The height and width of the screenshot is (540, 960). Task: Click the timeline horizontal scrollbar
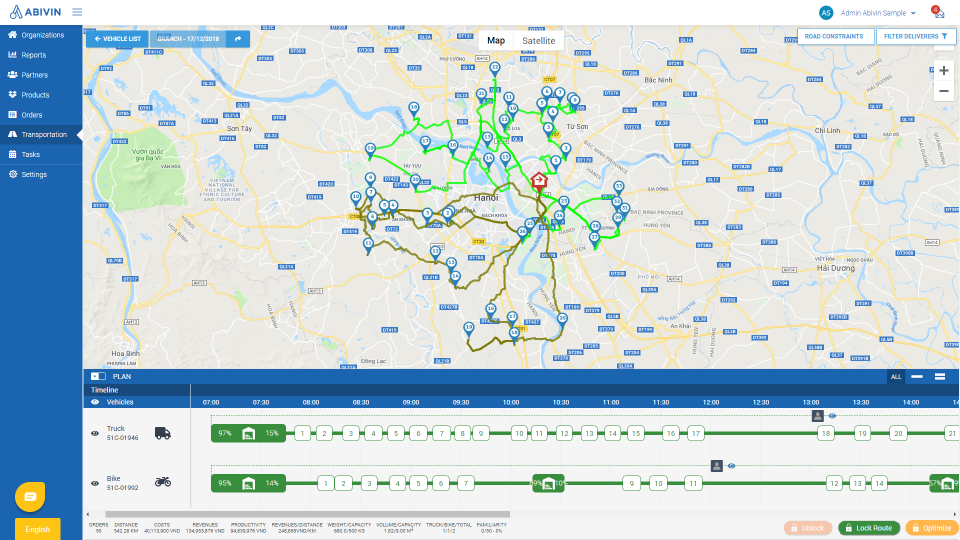[x=307, y=514]
